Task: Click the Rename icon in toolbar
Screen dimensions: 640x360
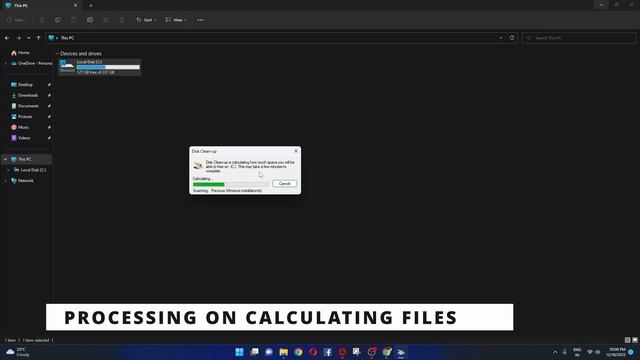Action: [90, 20]
